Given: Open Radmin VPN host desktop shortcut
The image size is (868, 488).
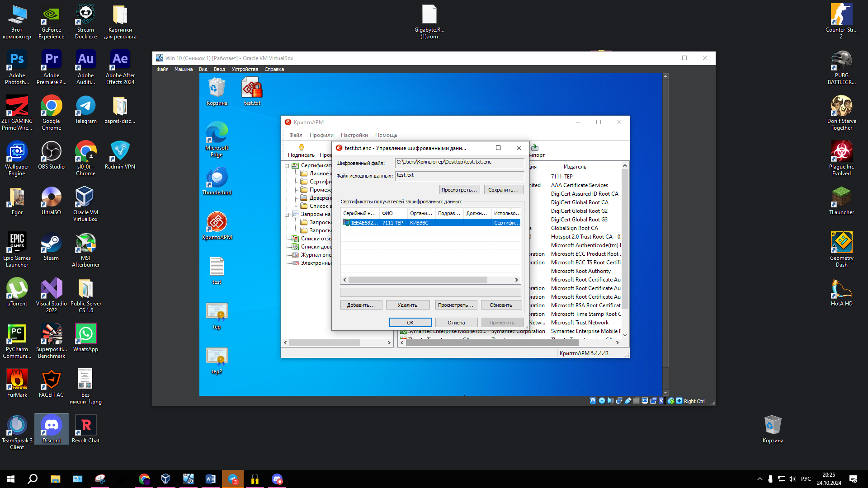Looking at the screenshot, I should pyautogui.click(x=120, y=155).
